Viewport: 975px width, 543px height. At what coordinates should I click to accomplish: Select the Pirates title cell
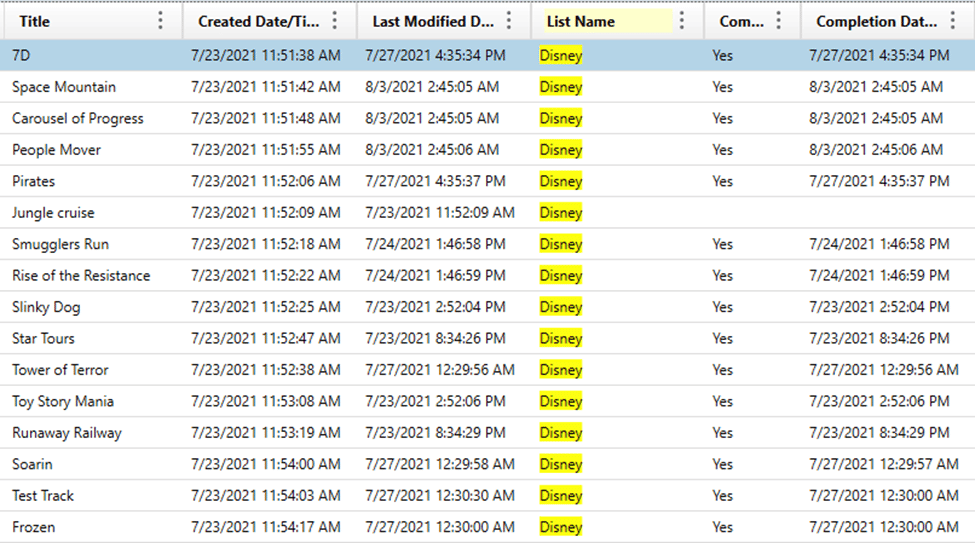click(34, 181)
